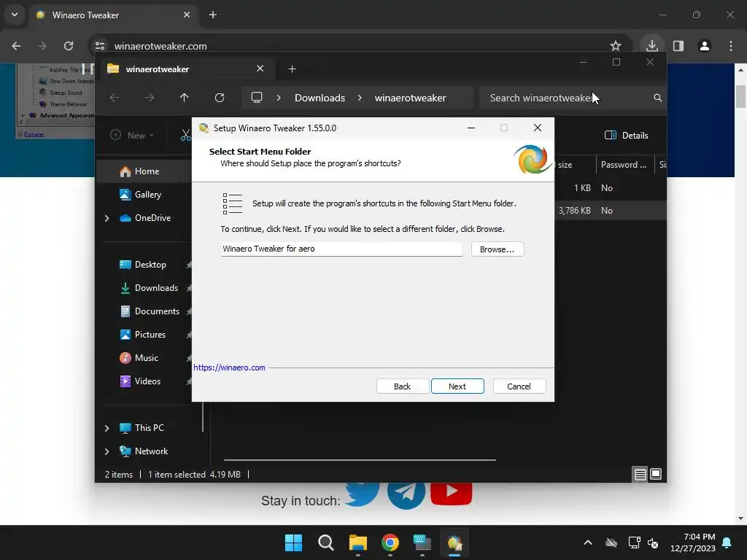Expand the This PC node
The height and width of the screenshot is (560, 747).
tap(107, 428)
